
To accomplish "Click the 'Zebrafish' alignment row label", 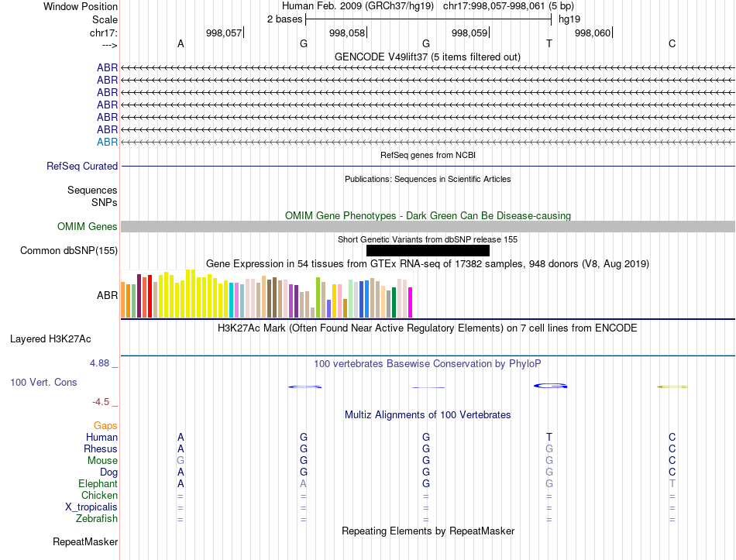I will pyautogui.click(x=97, y=519).
